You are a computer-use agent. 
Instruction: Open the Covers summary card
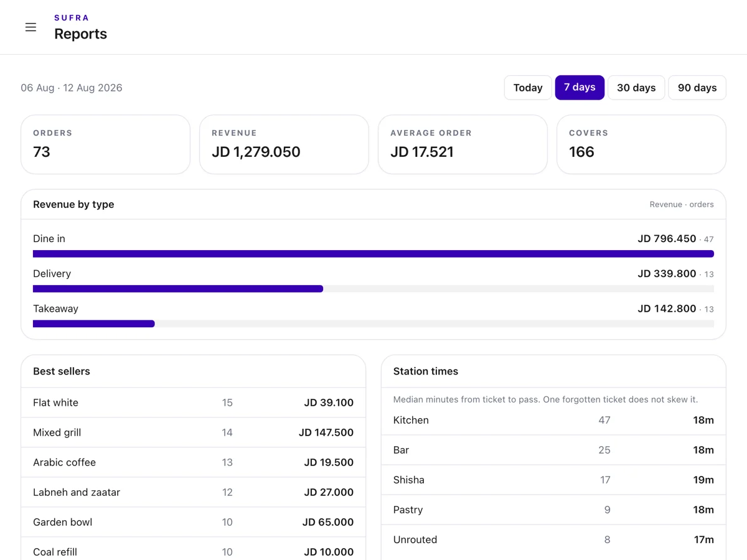[641, 144]
